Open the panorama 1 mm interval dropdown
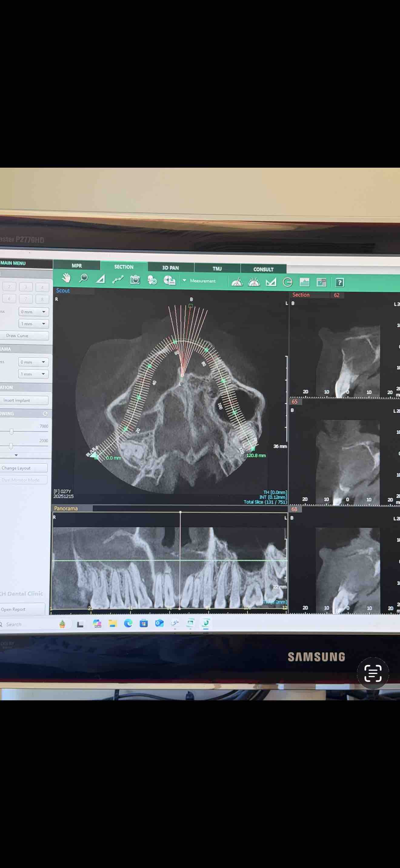Viewport: 400px width, 868px height. pyautogui.click(x=33, y=374)
